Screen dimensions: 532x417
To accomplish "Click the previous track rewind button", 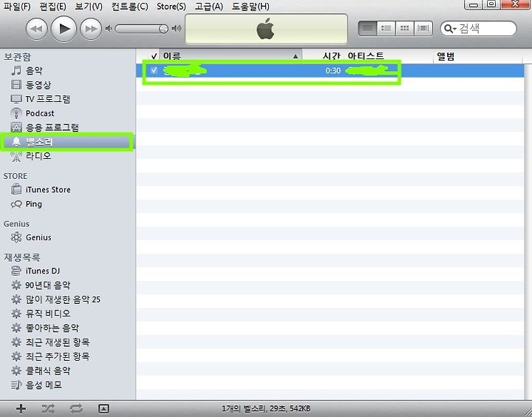I will pyautogui.click(x=36, y=29).
